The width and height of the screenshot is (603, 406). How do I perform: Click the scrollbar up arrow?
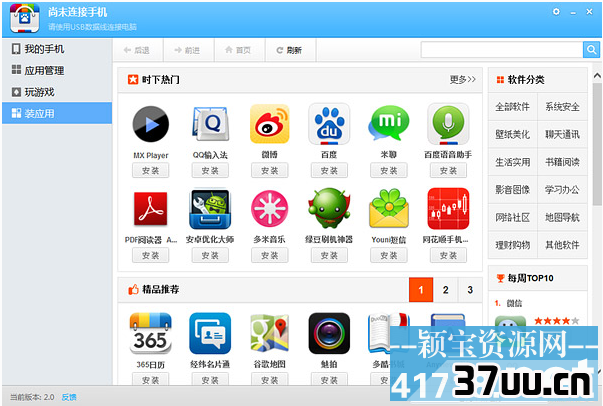(597, 75)
